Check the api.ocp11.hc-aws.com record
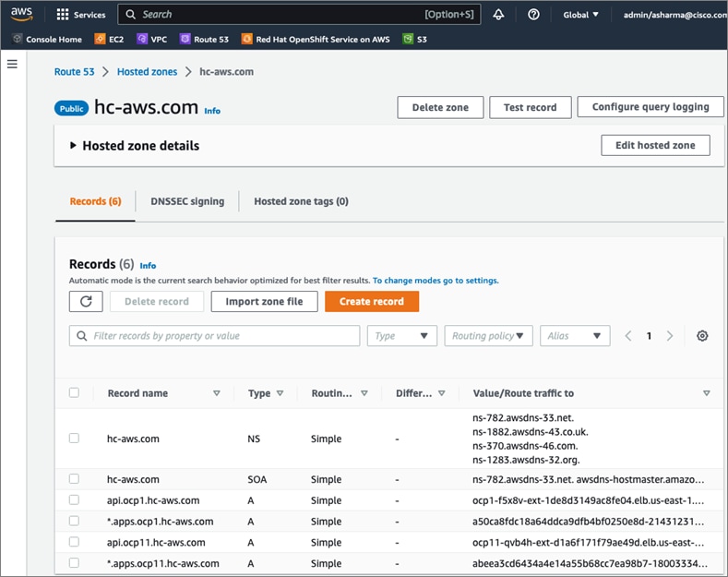 coord(74,542)
